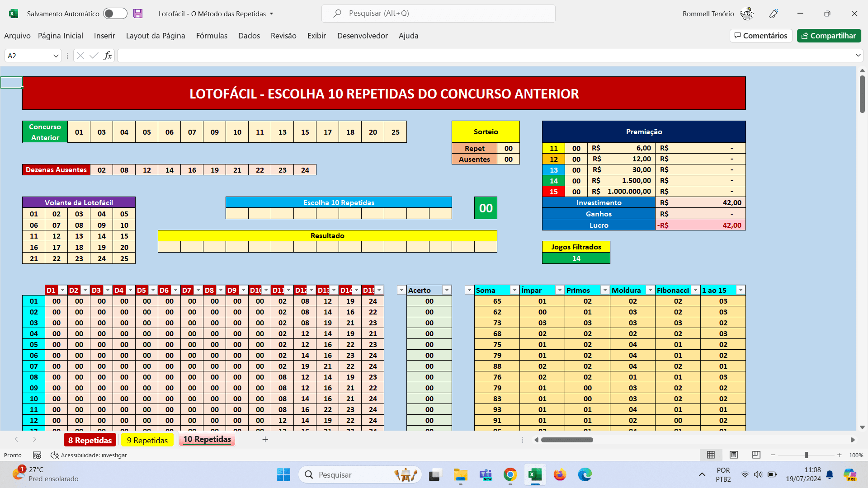Click the zoom slider handle in the status bar
Screen dimensions: 868x488
806,455
